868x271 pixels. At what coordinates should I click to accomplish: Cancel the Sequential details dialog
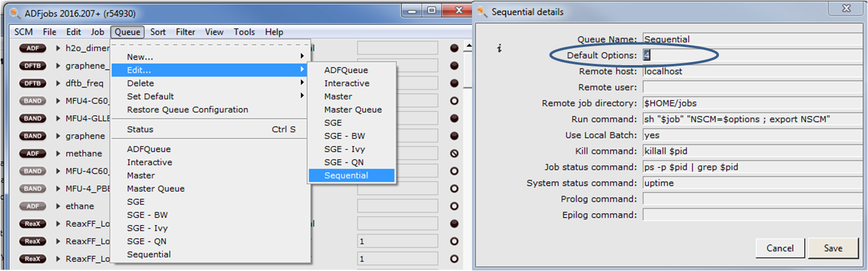click(x=780, y=248)
